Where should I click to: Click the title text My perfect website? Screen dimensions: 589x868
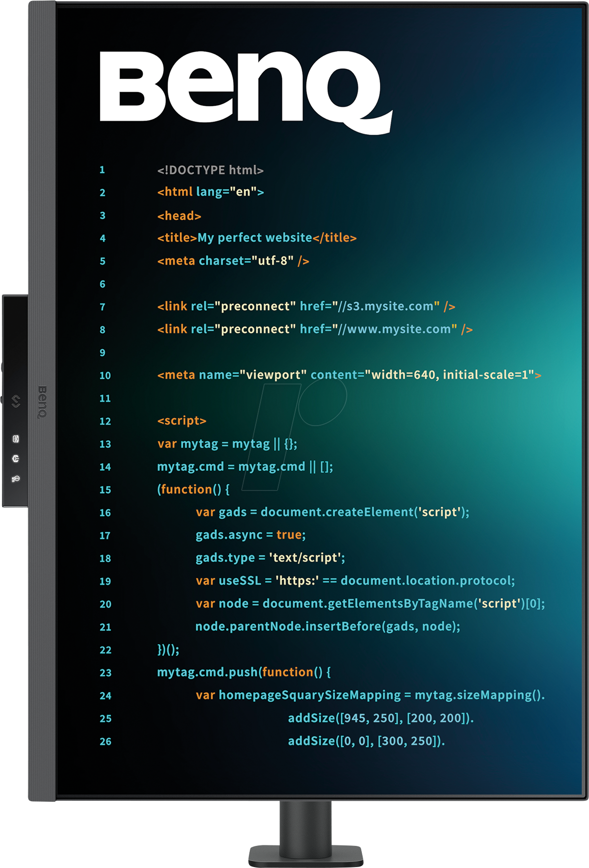click(x=255, y=238)
